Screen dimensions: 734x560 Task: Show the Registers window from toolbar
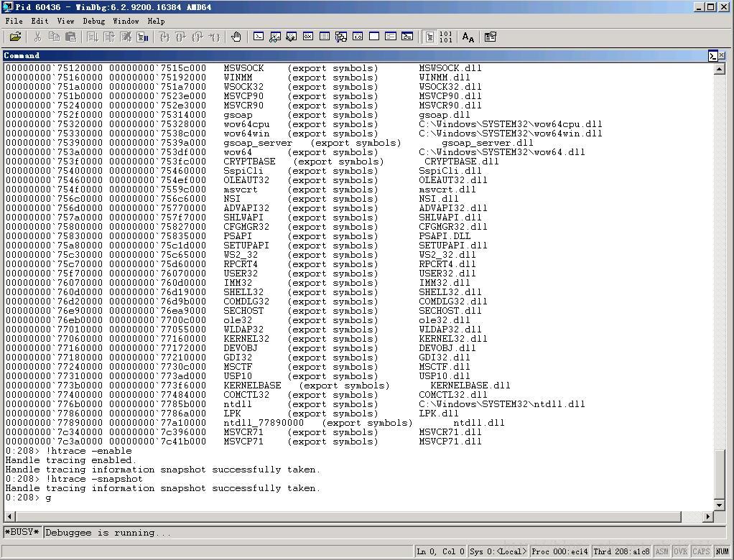tap(308, 37)
